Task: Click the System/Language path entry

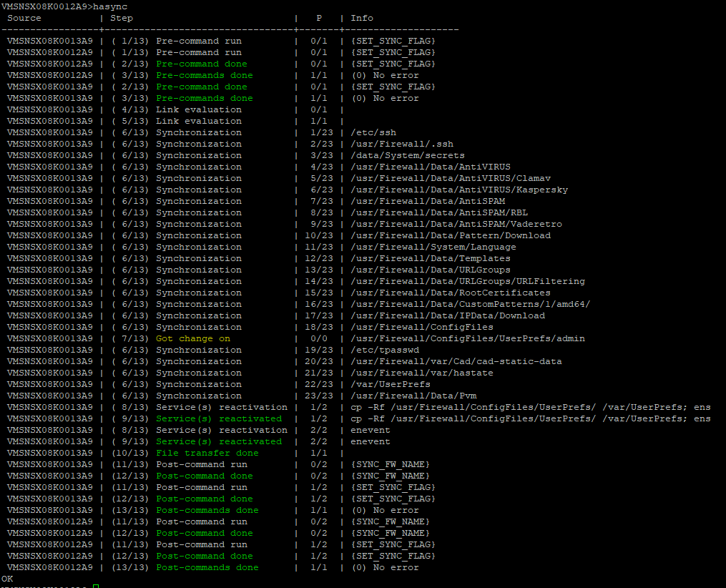Action: (x=433, y=247)
